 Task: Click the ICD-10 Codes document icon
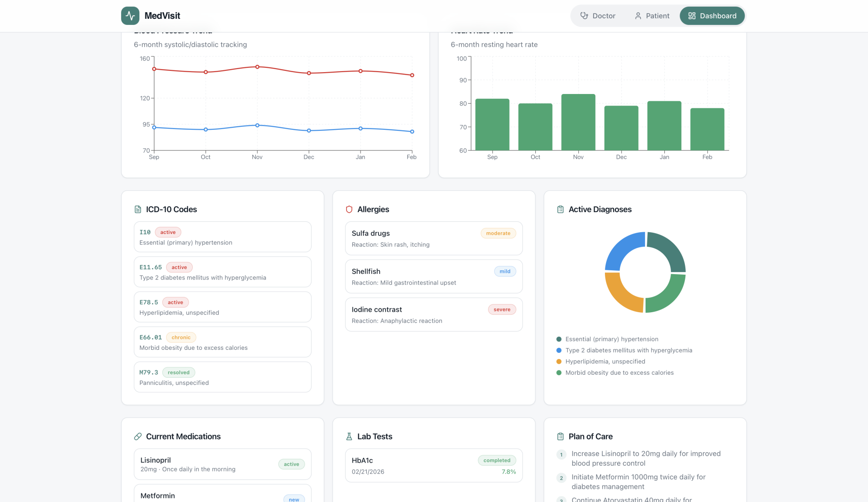(138, 209)
